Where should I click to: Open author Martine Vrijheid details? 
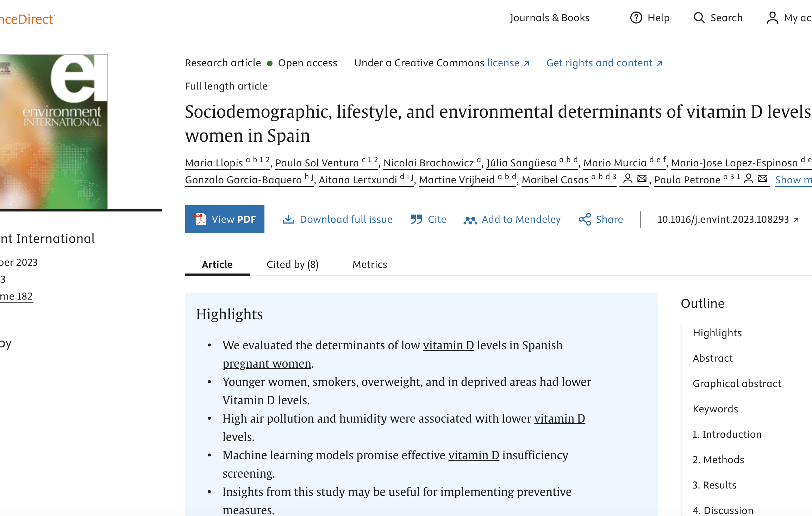tap(468, 179)
